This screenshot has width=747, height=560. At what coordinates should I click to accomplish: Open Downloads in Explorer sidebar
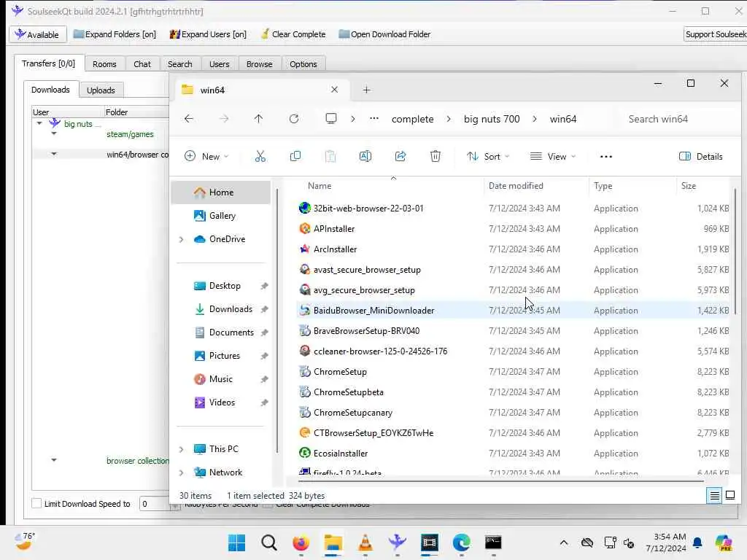click(223, 309)
